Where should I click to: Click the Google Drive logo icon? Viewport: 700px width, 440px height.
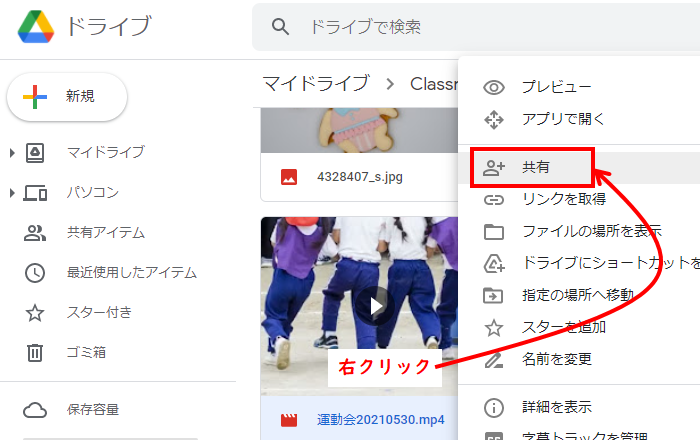[37, 27]
